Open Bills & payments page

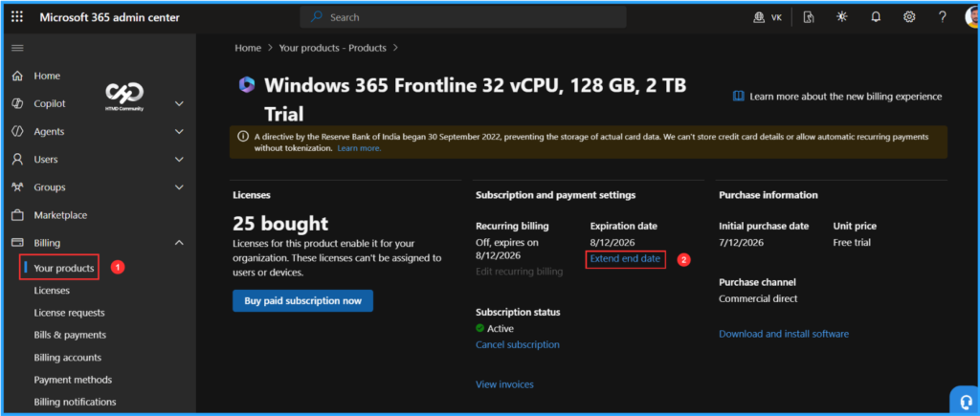70,335
